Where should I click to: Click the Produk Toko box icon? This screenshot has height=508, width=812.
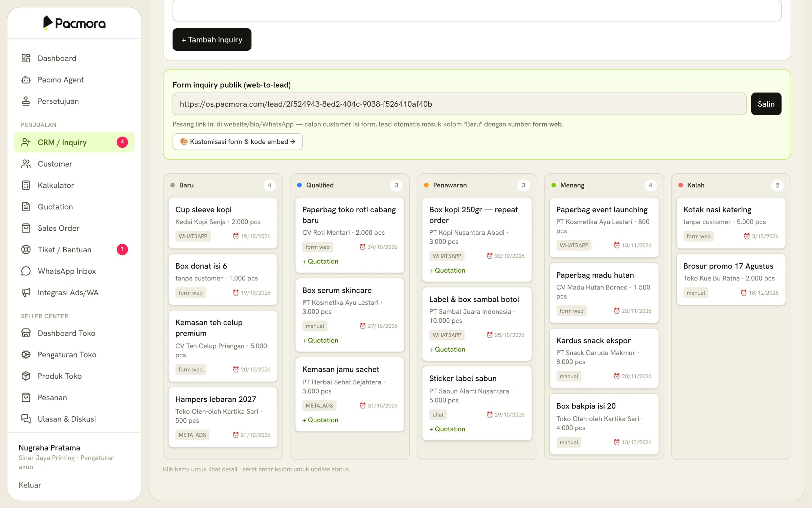tap(26, 376)
